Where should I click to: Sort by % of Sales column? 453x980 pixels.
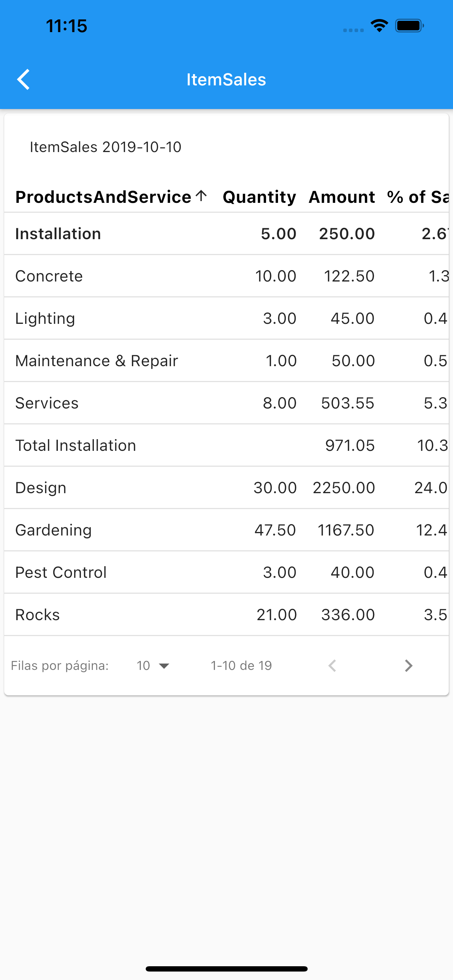click(418, 197)
